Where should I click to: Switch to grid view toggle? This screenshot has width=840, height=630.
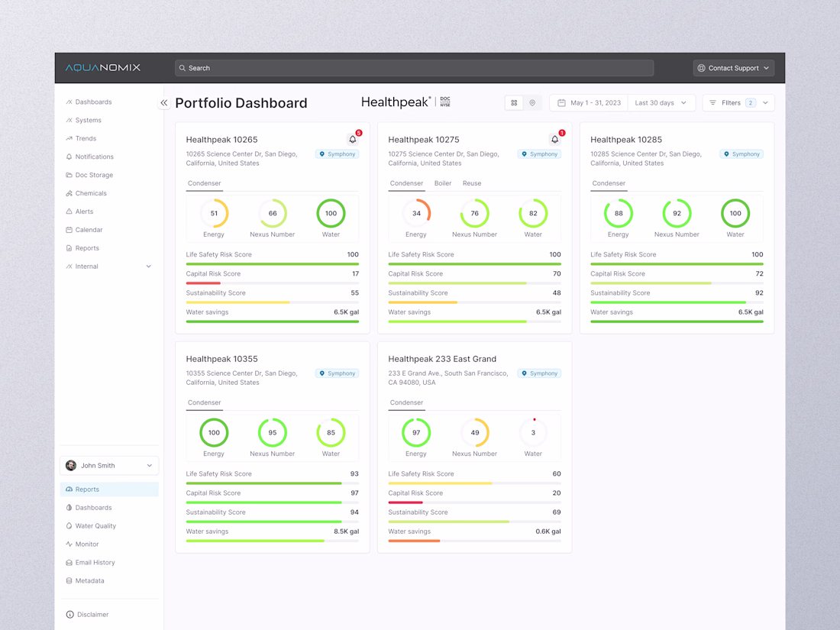(x=514, y=103)
